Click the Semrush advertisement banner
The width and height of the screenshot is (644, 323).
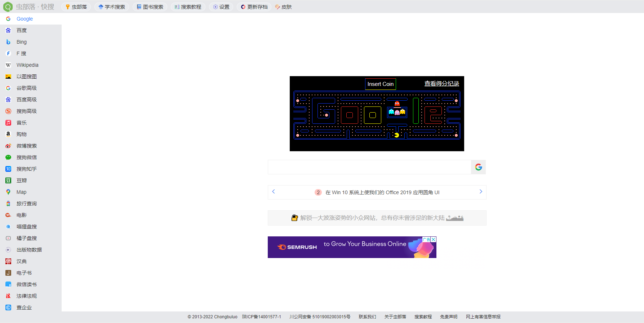pos(352,247)
